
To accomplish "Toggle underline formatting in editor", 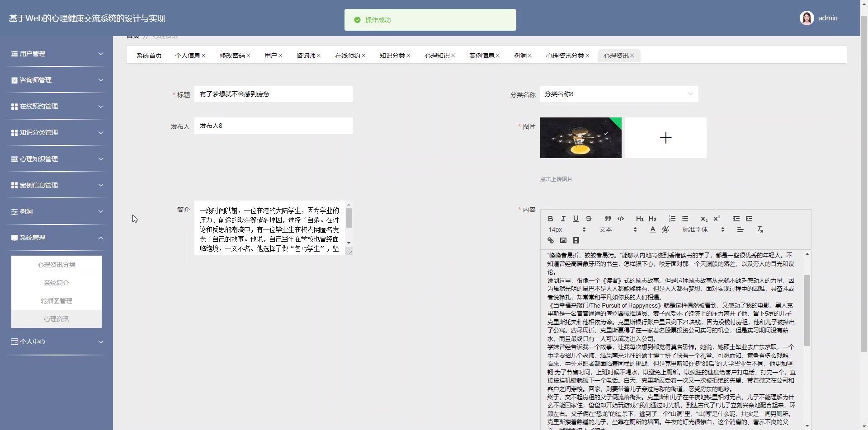I will (576, 219).
